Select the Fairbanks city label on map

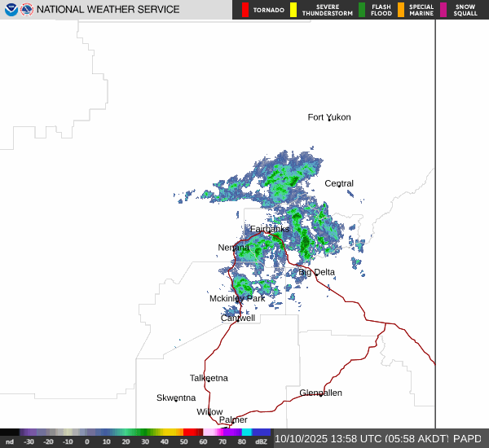[269, 230]
